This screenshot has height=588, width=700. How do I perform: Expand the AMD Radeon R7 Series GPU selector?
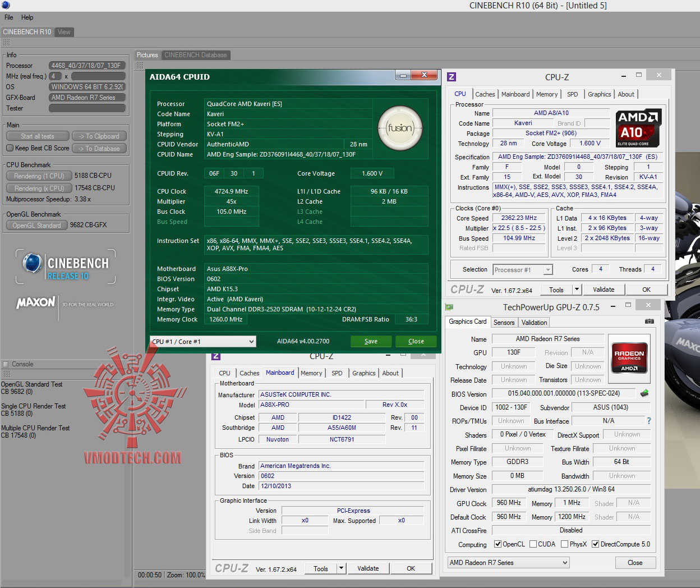point(508,563)
